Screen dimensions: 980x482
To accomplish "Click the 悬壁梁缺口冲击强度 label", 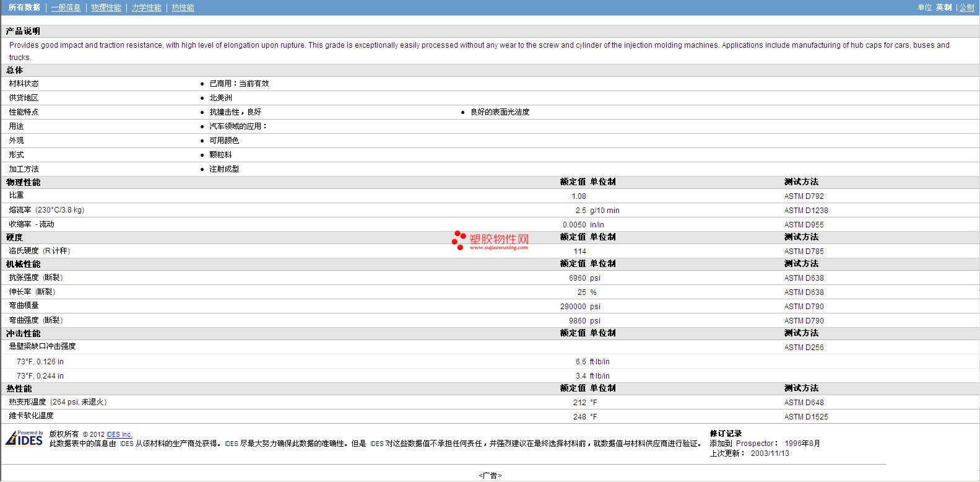I will coord(42,346).
